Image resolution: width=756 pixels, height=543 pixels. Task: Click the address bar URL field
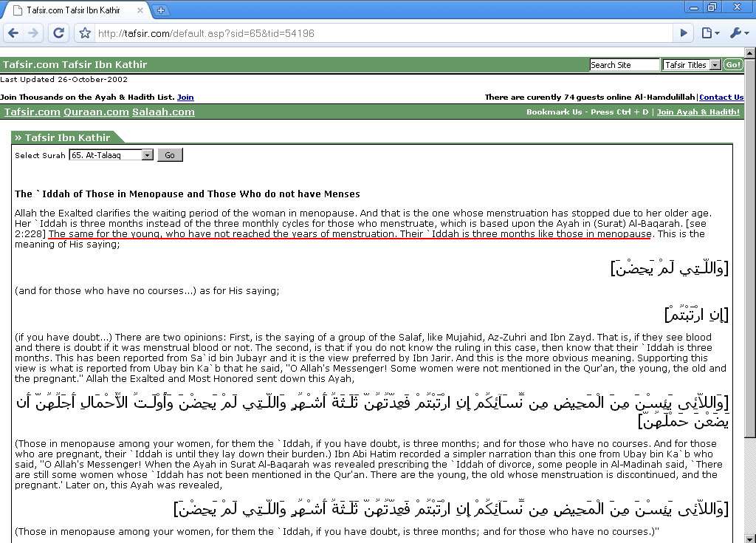pos(383,33)
